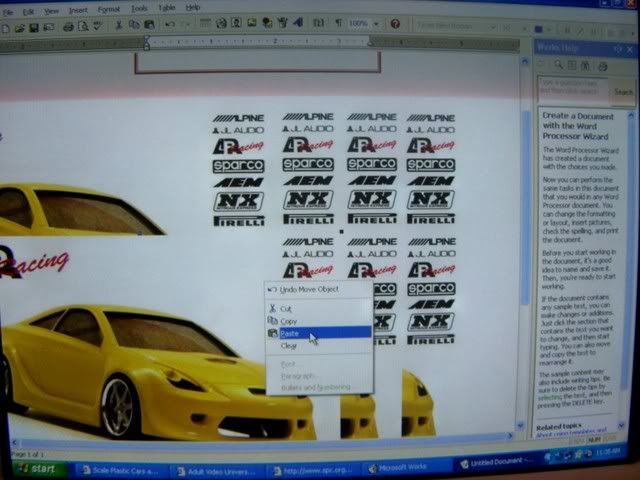Image resolution: width=640 pixels, height=480 pixels.
Task: Click the Print toolbar icon
Action: click(68, 27)
